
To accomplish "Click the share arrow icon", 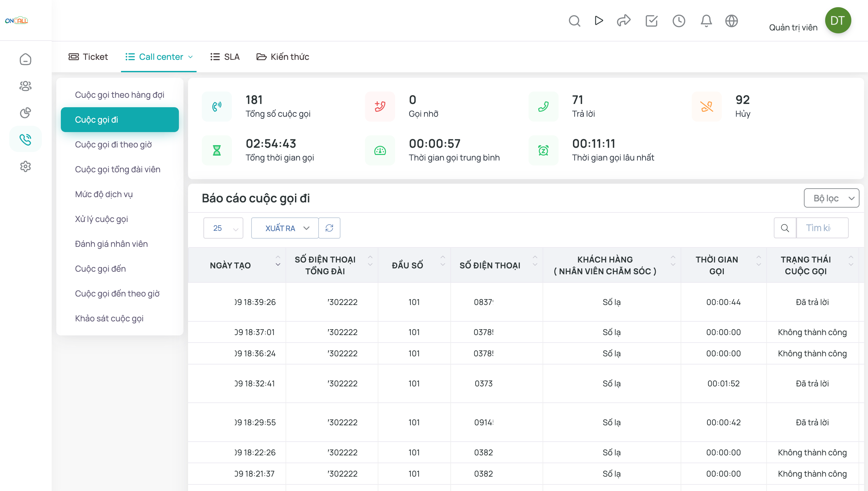I will (x=623, y=21).
